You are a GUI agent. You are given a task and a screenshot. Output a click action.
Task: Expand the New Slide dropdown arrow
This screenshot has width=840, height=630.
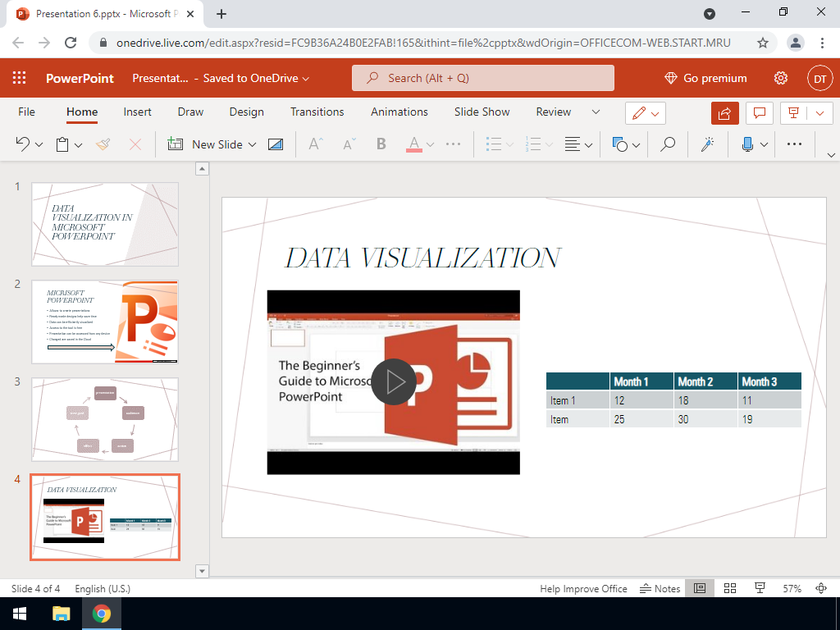coord(253,144)
